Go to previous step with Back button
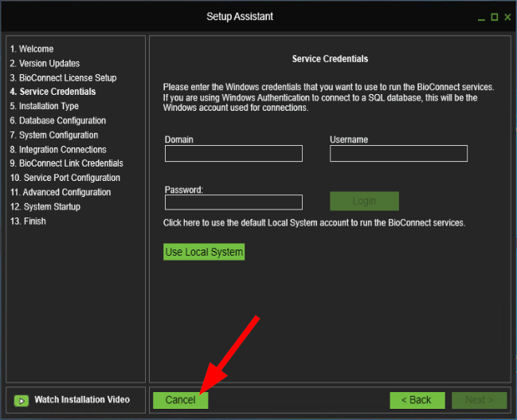517x420 pixels. (417, 400)
